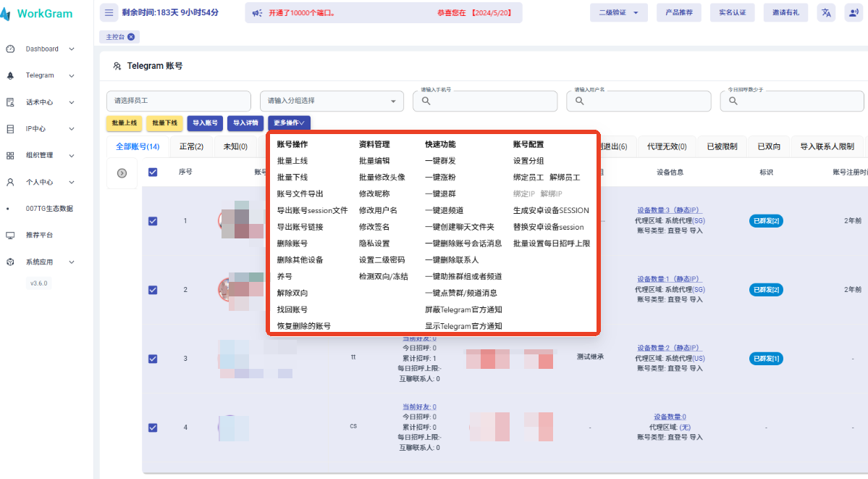Click the Telegram bell sidebar icon
Viewport: 868px width, 479px height.
pos(10,75)
